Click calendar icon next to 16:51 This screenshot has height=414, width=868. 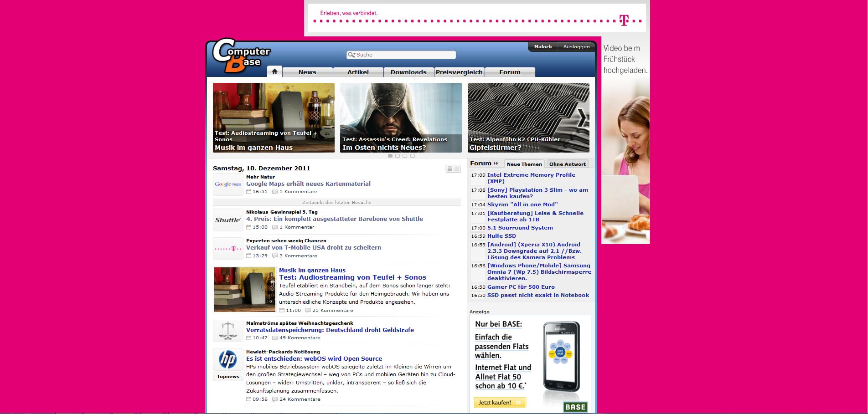pos(248,192)
